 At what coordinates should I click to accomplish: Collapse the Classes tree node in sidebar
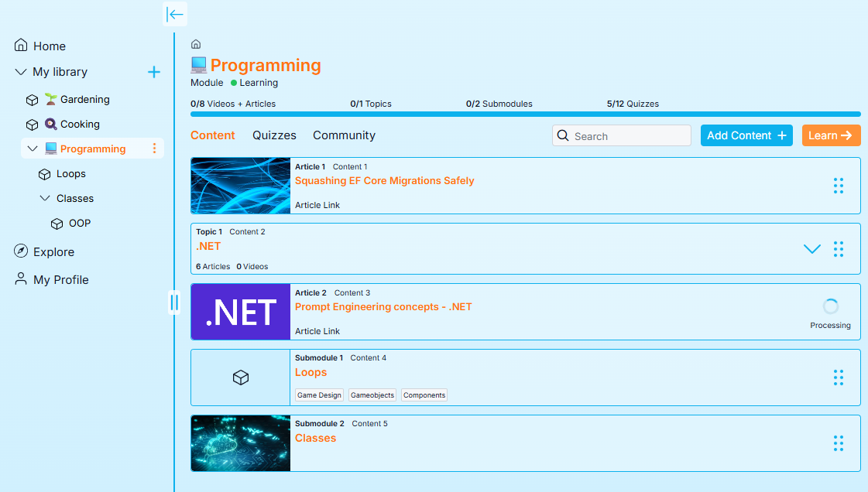[44, 199]
